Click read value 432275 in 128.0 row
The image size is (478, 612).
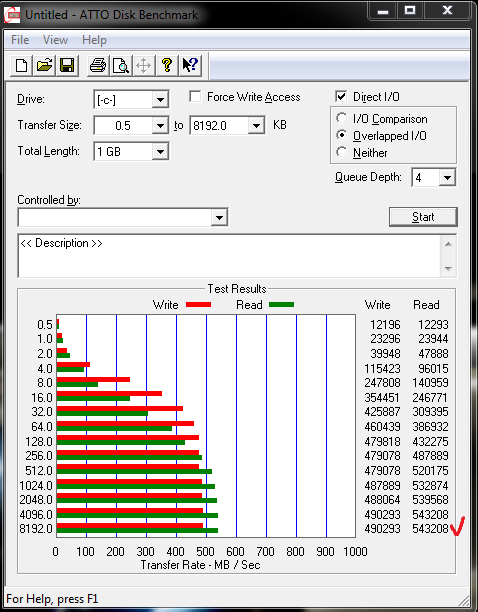430,441
